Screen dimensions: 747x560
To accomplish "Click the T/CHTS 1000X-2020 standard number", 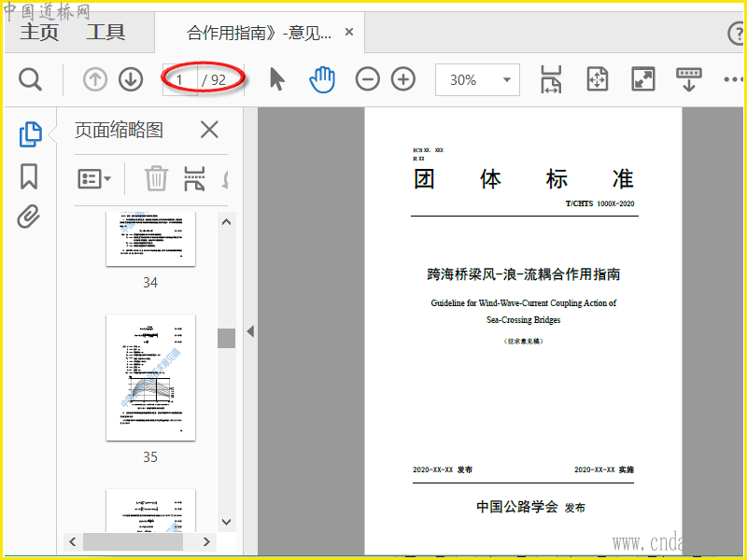I will click(x=599, y=203).
